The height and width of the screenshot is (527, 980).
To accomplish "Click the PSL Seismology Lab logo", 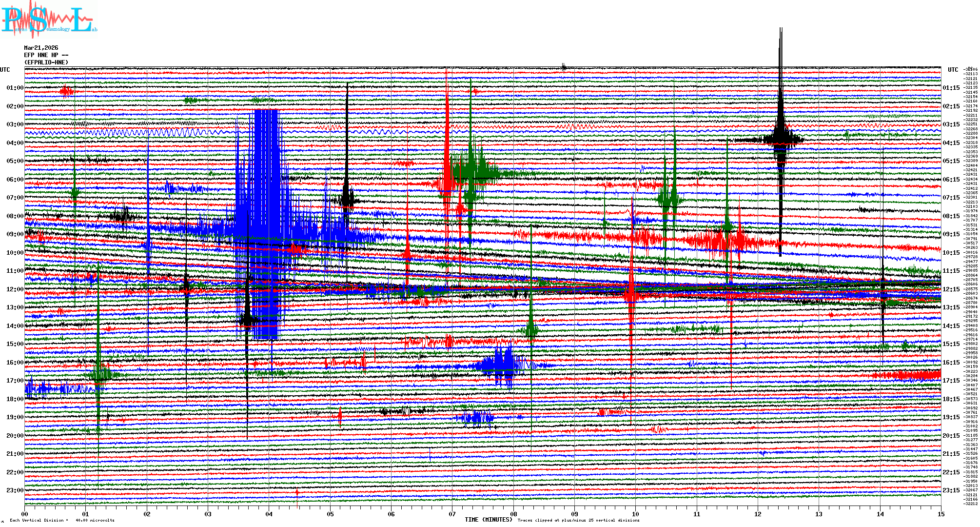I will [49, 20].
